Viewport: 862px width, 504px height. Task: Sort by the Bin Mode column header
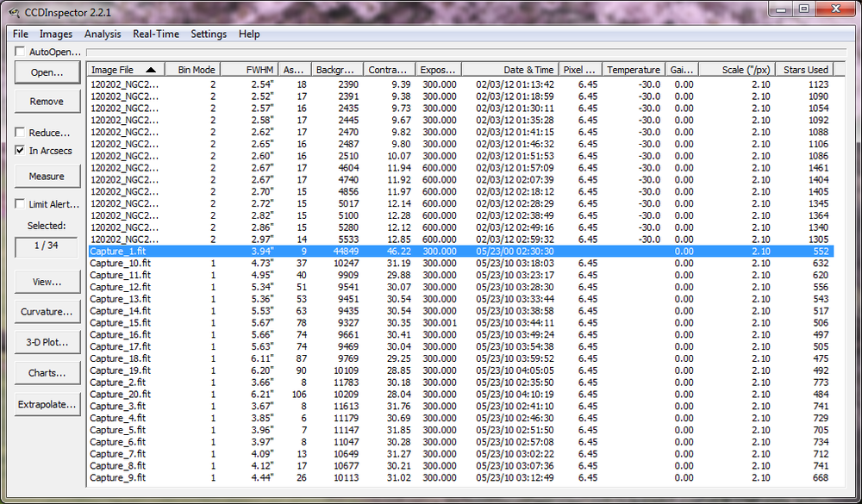click(193, 70)
